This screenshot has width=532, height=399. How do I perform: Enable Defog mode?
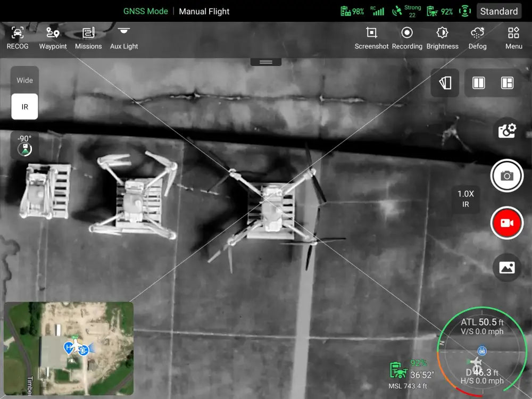pyautogui.click(x=477, y=38)
